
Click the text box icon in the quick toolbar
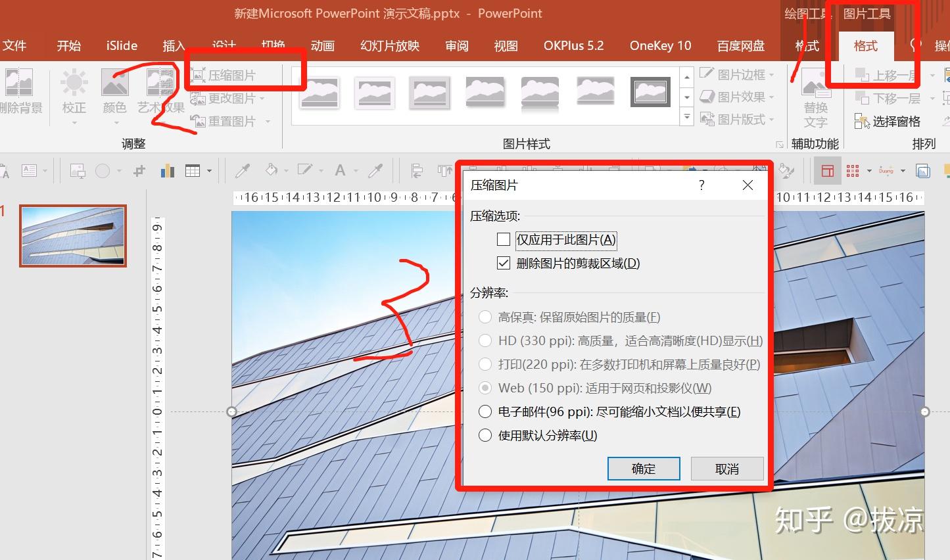[29, 171]
